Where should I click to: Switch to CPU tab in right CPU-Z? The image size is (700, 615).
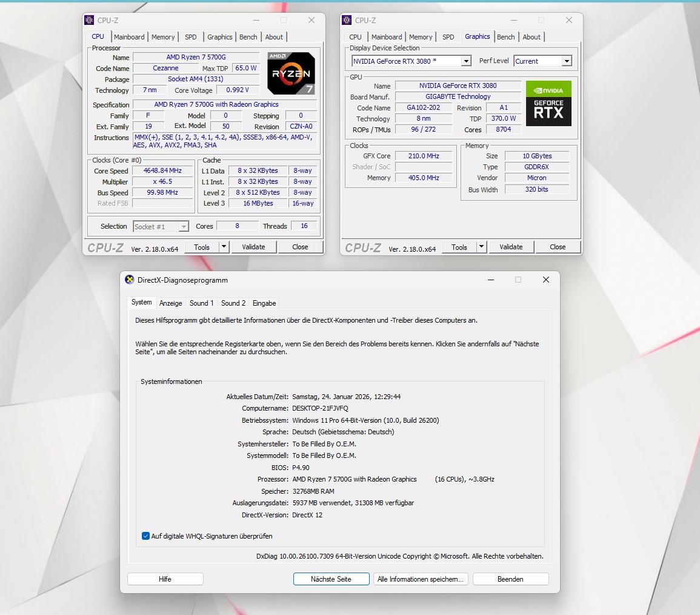(x=355, y=37)
